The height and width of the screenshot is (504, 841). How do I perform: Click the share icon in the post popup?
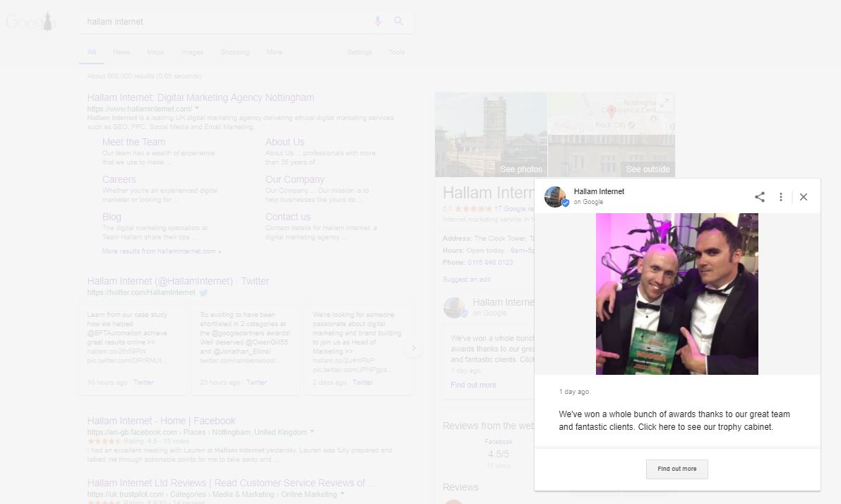click(760, 197)
